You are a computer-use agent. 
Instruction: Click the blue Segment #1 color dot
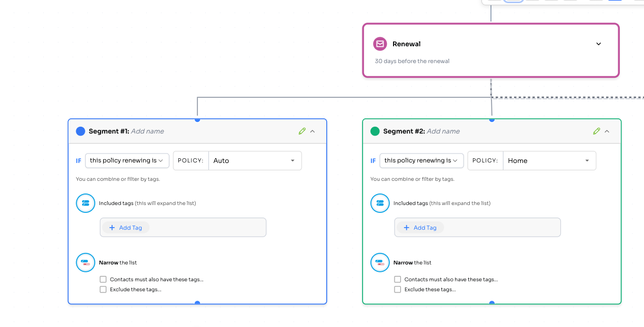coord(80,131)
